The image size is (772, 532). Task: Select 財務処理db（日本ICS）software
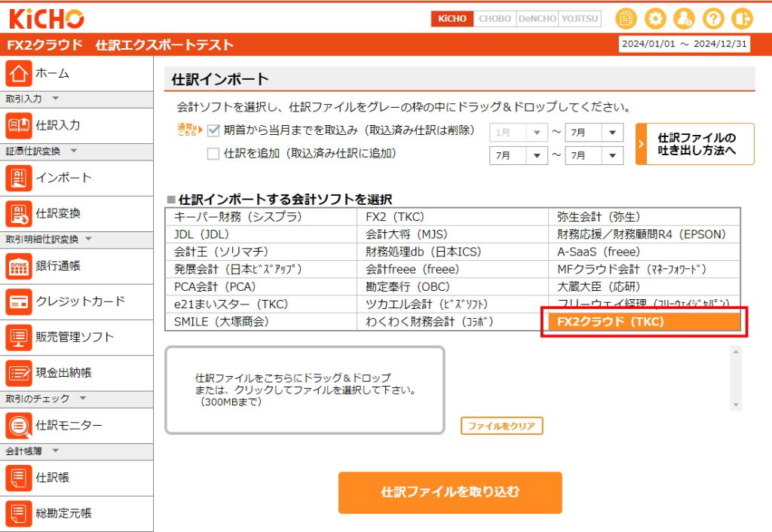click(452, 252)
